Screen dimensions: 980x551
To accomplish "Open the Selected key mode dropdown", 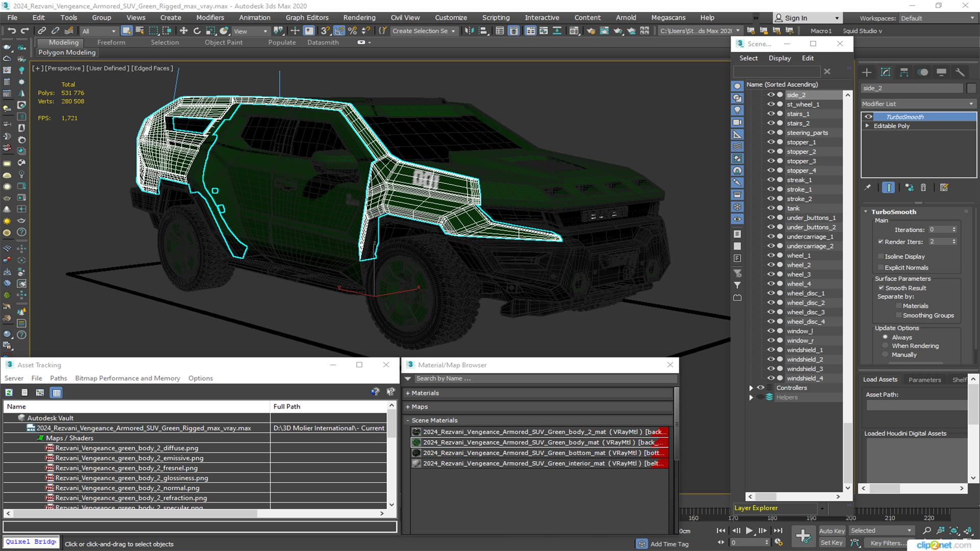I will point(881,531).
